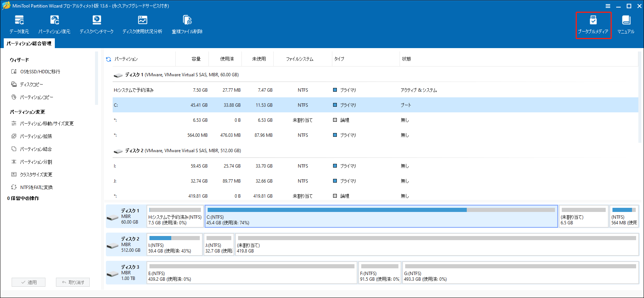This screenshot has height=298, width=644.
Task: Select F:(NTFS) block in disk map
Action: pyautogui.click(x=380, y=273)
